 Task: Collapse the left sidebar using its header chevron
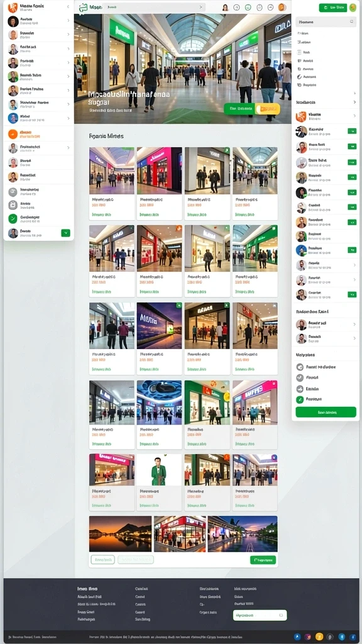coord(68,6)
